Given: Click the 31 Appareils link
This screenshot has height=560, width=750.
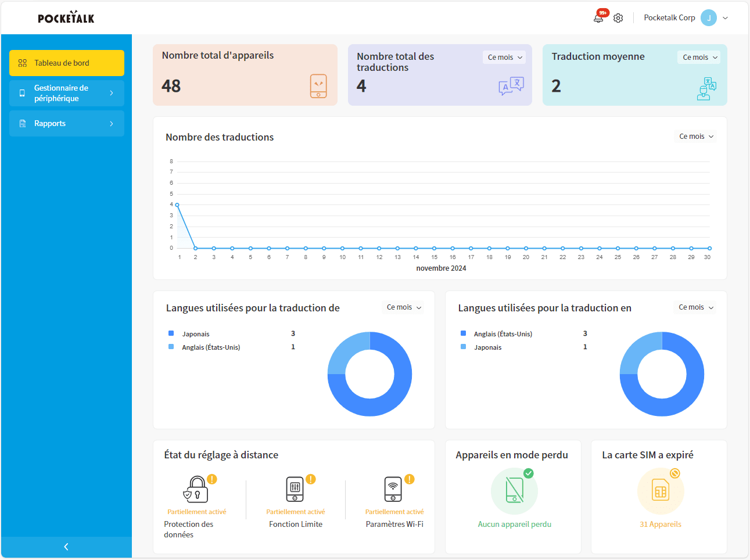Looking at the screenshot, I should [661, 524].
